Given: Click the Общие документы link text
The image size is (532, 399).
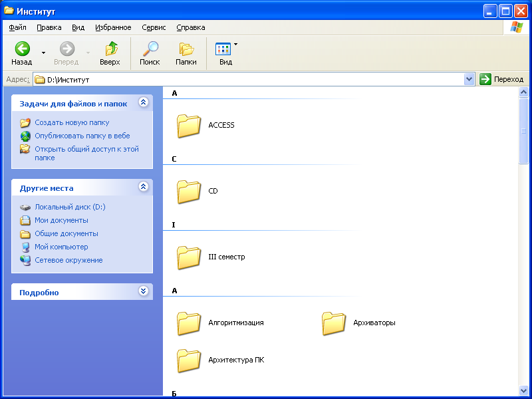Looking at the screenshot, I should click(66, 234).
